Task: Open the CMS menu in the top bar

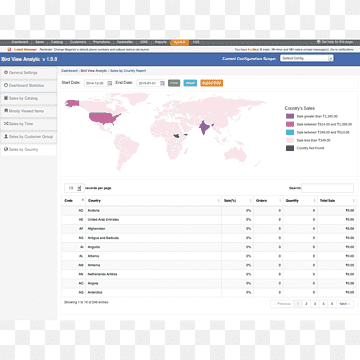Action: point(144,42)
